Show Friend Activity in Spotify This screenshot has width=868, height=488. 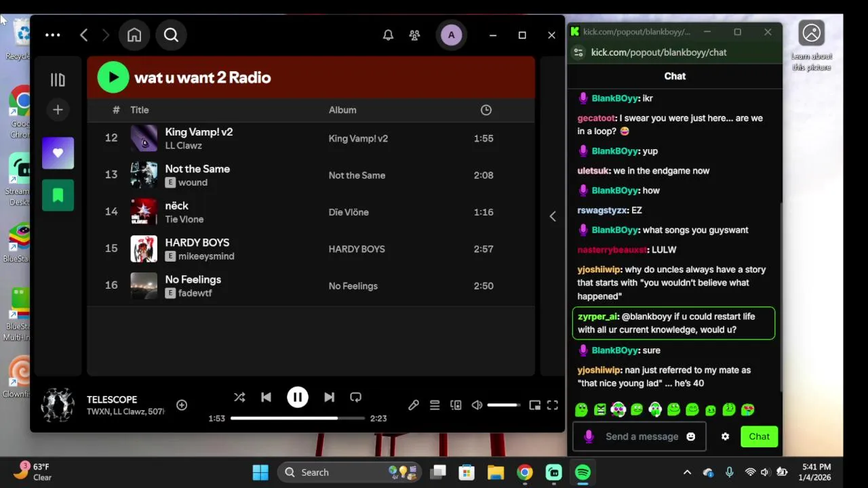414,35
